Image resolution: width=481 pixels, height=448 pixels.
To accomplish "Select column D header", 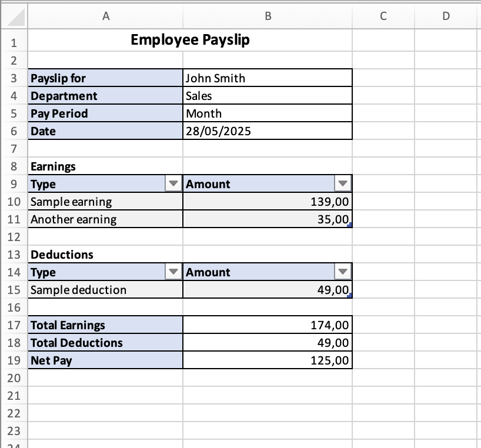I will pyautogui.click(x=446, y=16).
